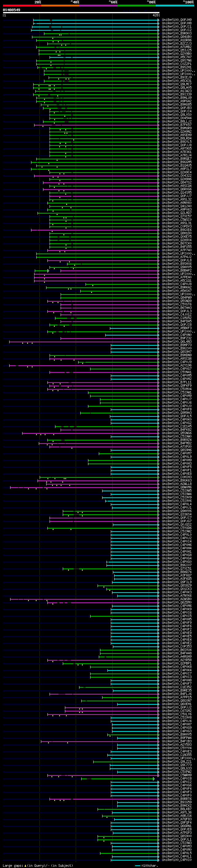This screenshot has height=868, width=197.
Task: Click the cyan ~100% legend segment
Action: click(x=175, y=6)
